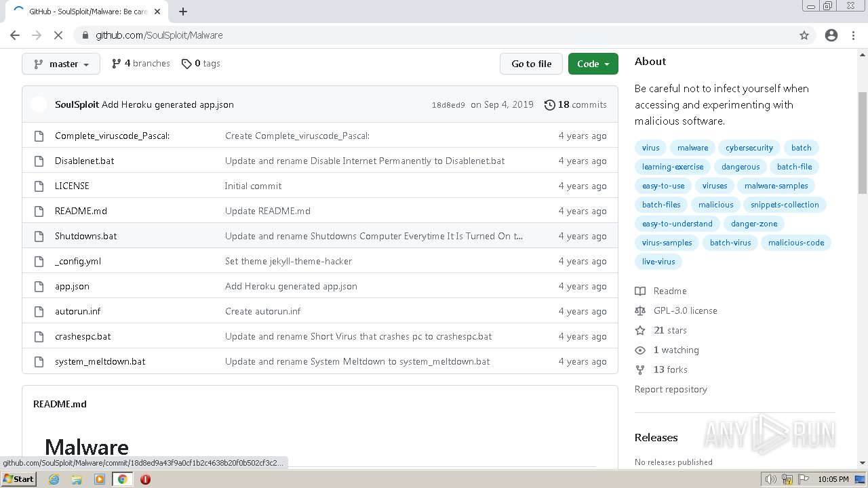
Task: Click file icon next to Shutdowns.bat
Action: 39,236
